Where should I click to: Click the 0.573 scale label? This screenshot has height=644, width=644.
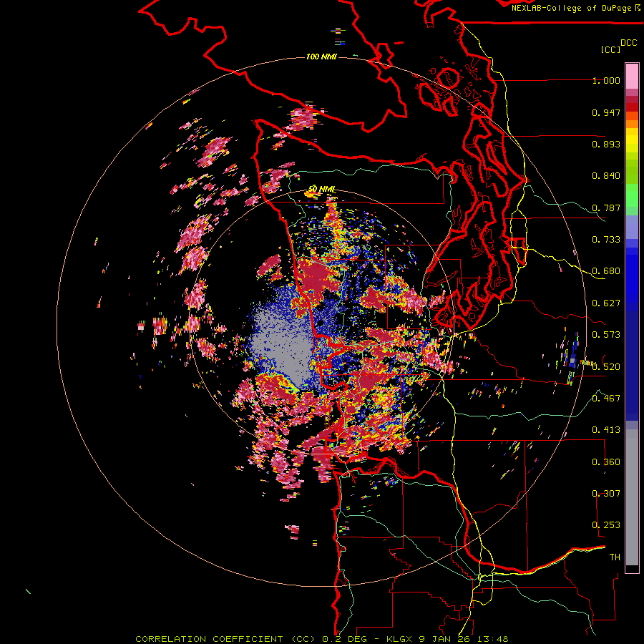606,335
